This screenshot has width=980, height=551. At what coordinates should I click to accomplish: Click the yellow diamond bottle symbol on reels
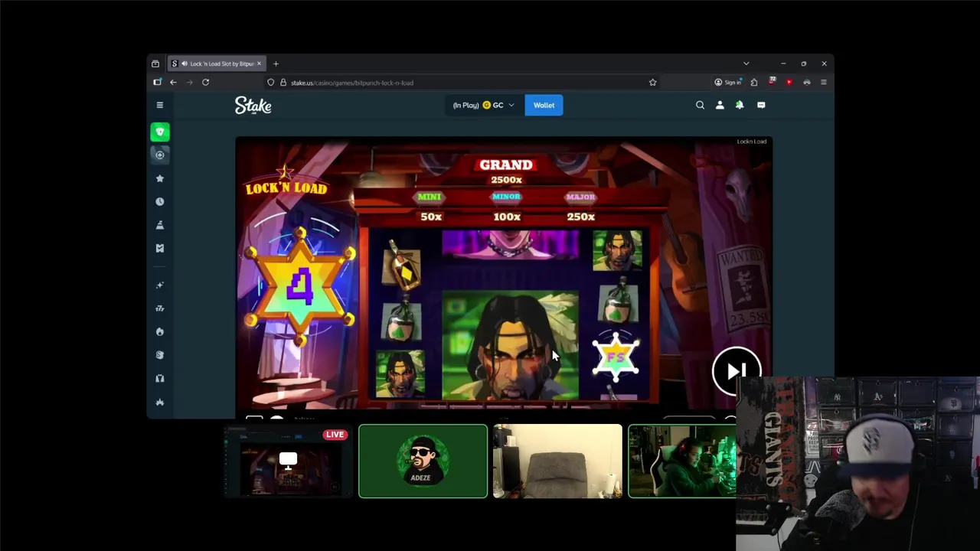pos(403,266)
